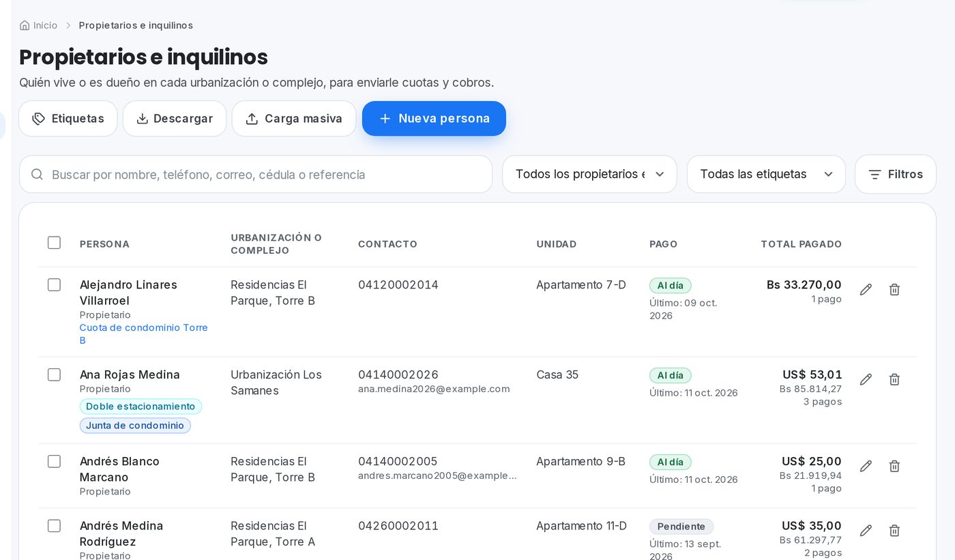
Task: Open the 'Todos los propietarios' dropdown
Action: click(589, 175)
